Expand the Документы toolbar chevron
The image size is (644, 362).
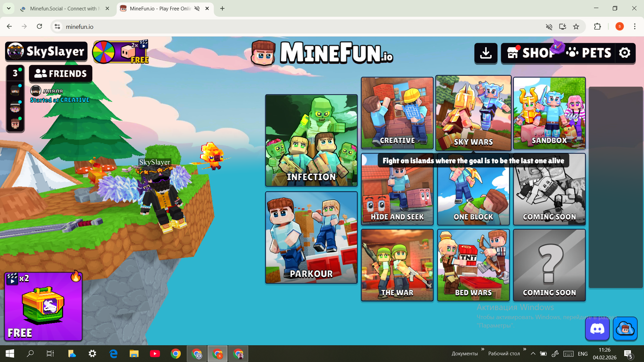pos(483,349)
